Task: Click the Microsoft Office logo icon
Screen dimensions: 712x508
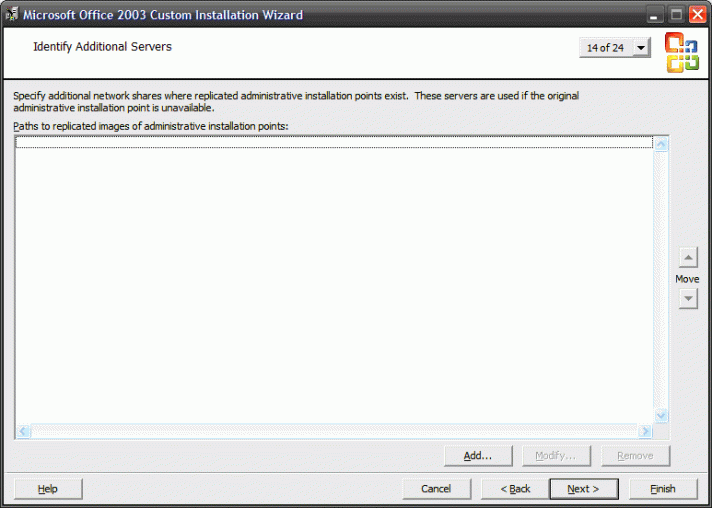Action: click(x=682, y=53)
